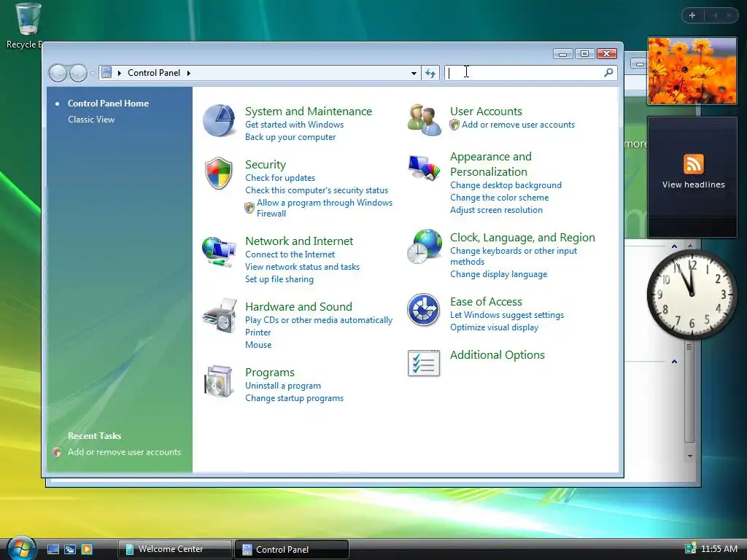Open recent pages dropdown arrow

[93, 73]
